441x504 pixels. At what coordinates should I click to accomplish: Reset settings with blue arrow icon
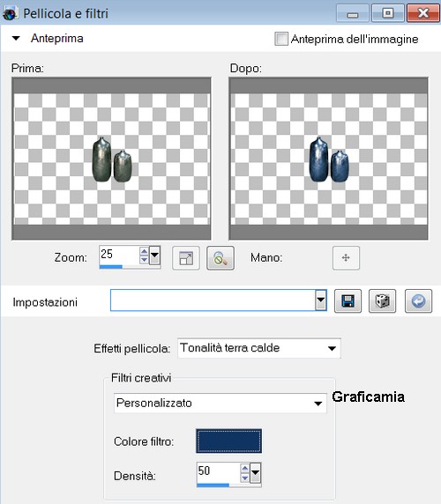click(x=418, y=301)
